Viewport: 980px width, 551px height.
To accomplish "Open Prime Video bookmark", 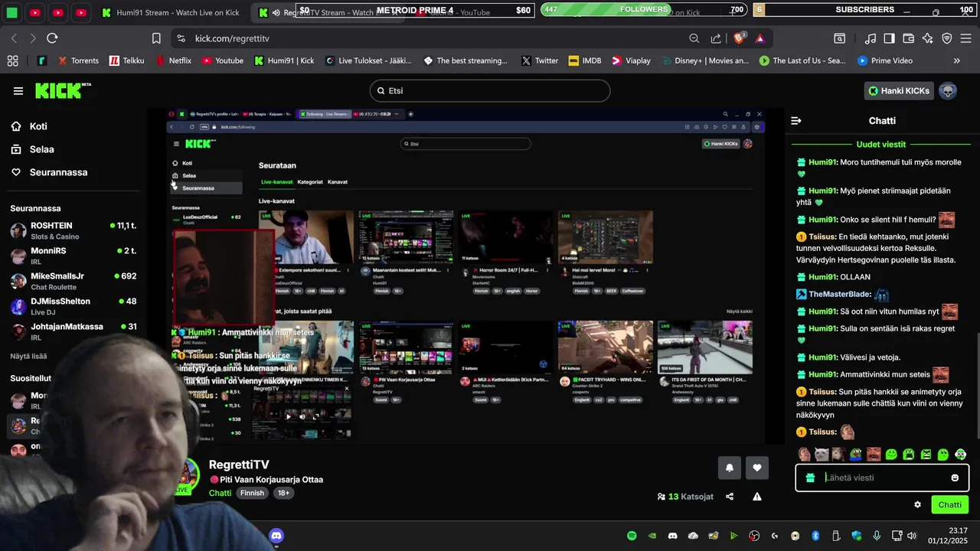I will [885, 60].
